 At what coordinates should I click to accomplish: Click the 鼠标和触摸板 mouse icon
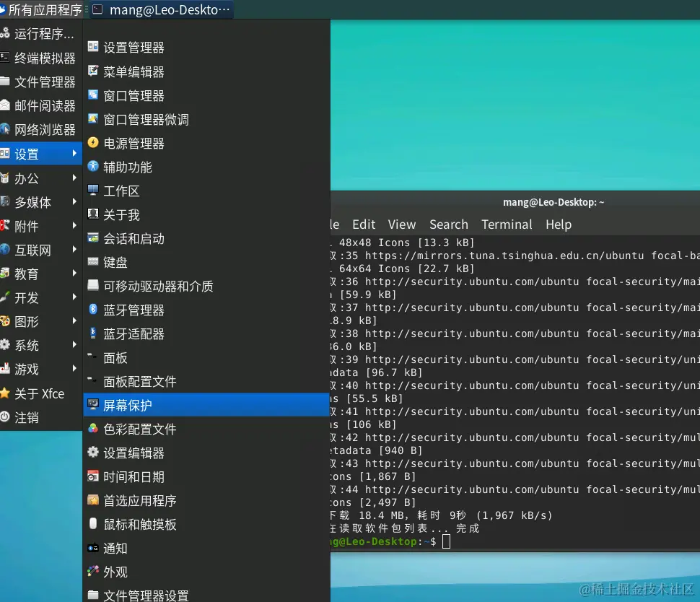[93, 524]
